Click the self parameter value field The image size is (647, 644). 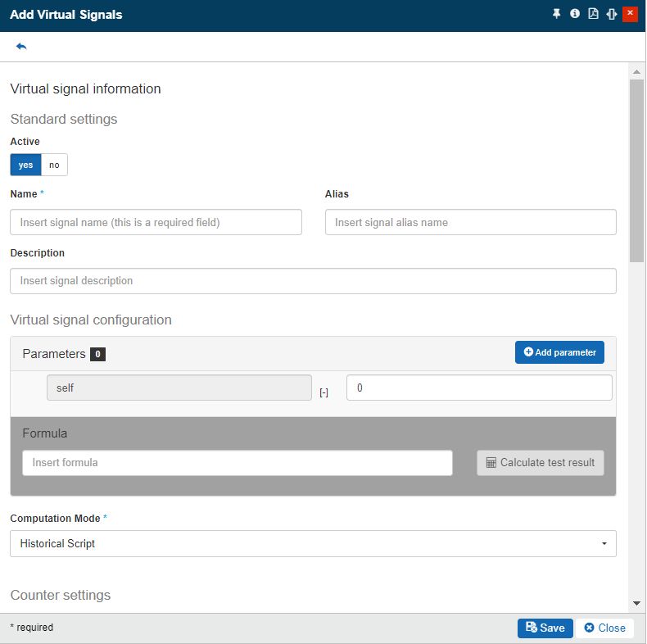tap(479, 388)
